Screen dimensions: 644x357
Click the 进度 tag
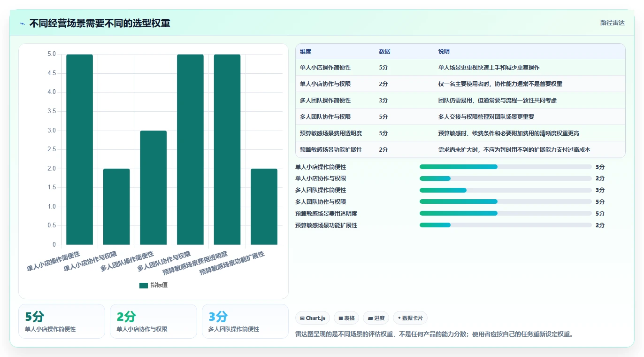376,318
